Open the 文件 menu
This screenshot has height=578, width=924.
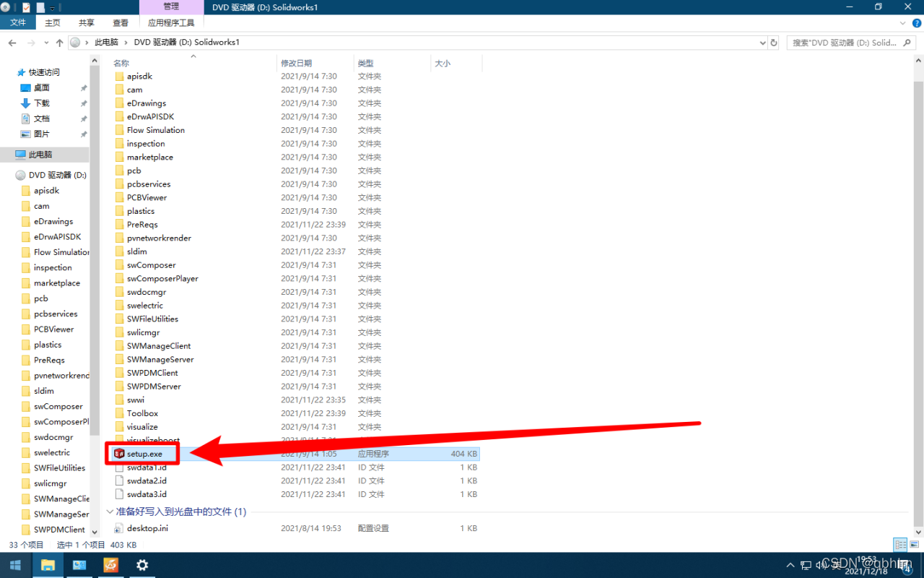point(18,23)
